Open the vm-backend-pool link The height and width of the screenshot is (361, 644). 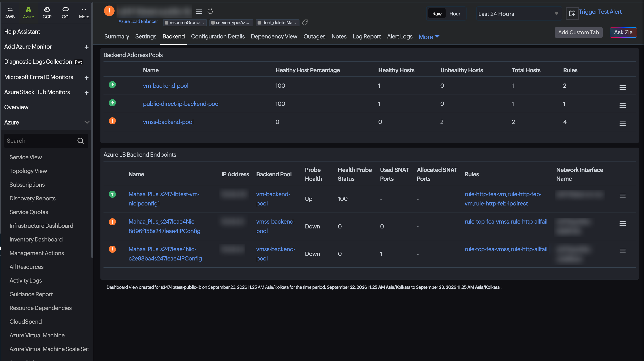(166, 86)
